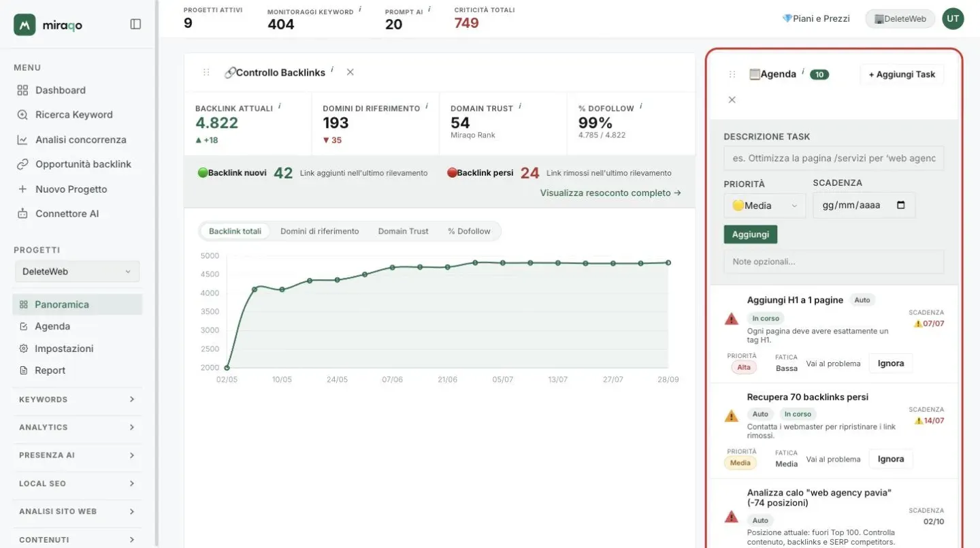Expand the Presenza AI section

[x=77, y=455]
